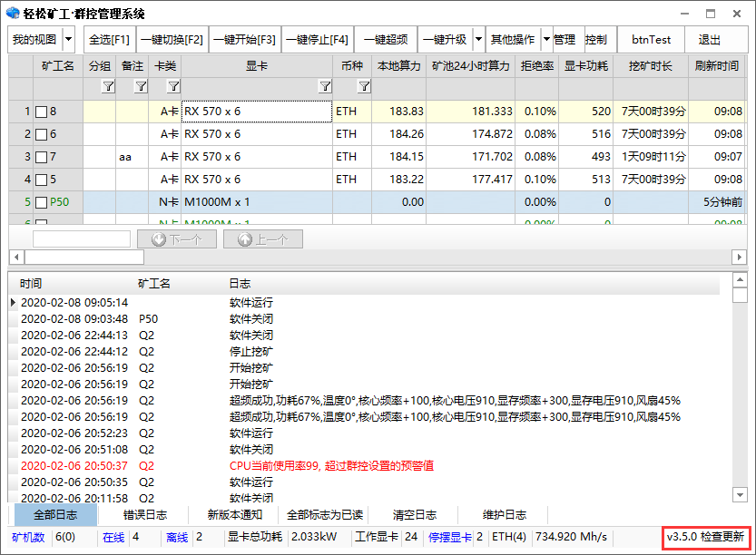Open the 维护日志 tab

point(504,515)
